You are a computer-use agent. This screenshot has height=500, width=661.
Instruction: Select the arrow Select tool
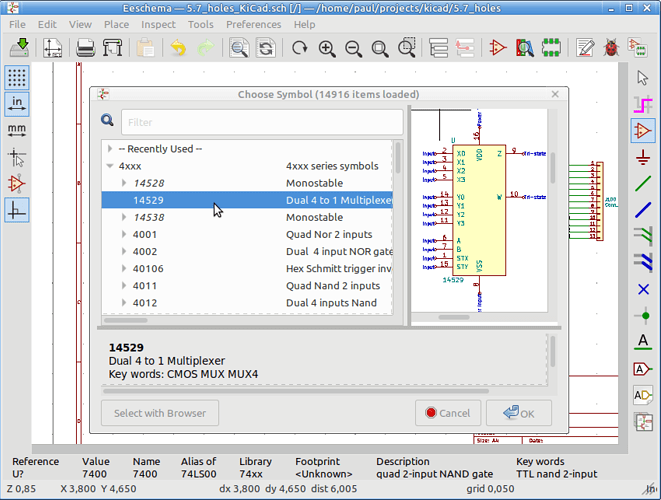point(643,78)
